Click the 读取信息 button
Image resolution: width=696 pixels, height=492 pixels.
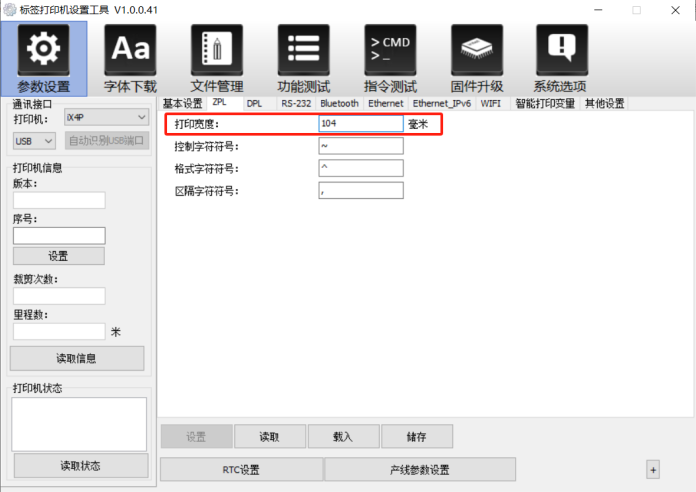77,358
